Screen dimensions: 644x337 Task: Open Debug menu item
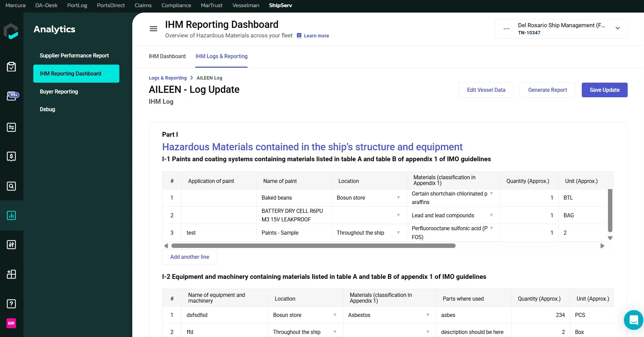tap(47, 109)
